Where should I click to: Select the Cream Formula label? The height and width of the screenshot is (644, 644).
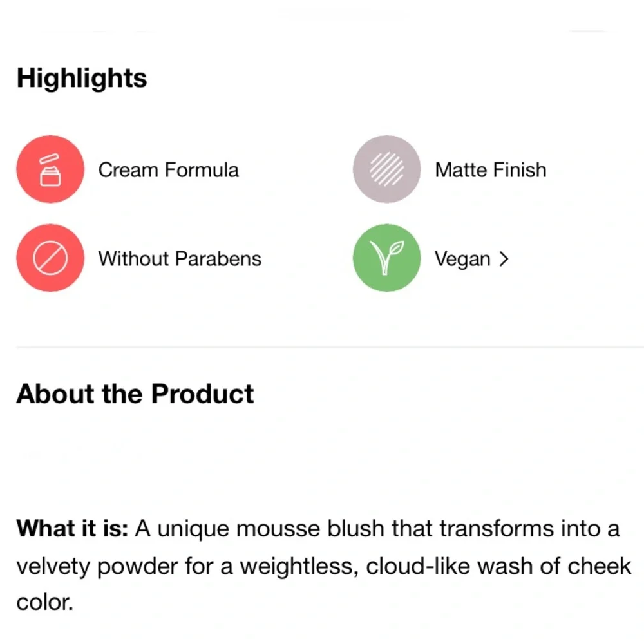tap(168, 170)
